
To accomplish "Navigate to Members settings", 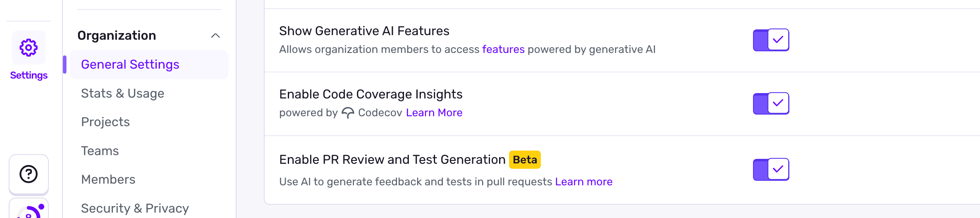I will click(108, 180).
